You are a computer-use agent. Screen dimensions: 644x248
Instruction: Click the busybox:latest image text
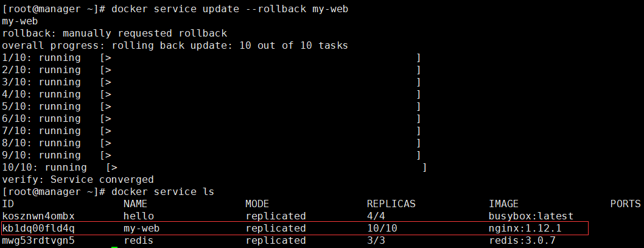tap(531, 216)
